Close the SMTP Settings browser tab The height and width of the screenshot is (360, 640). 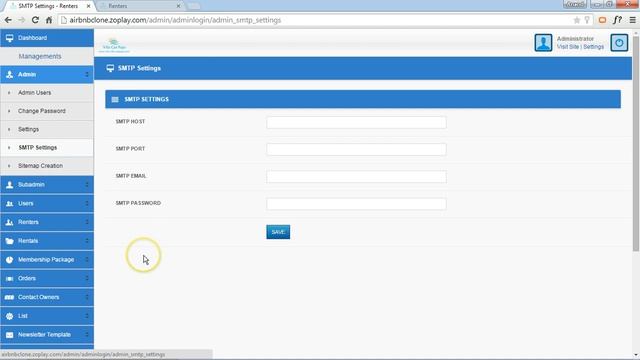coord(89,6)
